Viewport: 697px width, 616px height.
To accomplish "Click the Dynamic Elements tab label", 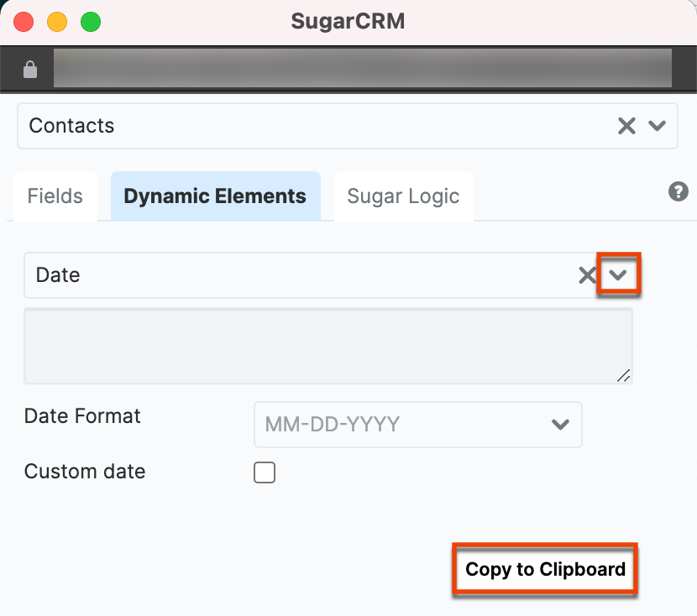I will coord(215,196).
